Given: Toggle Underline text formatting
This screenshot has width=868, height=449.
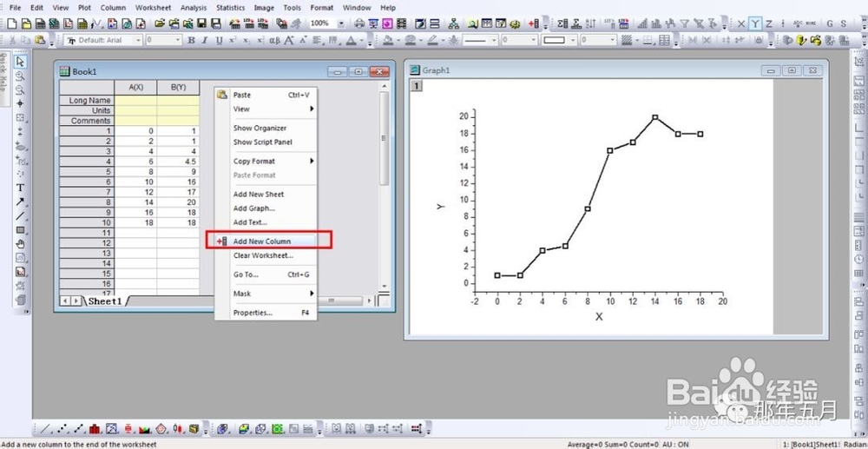Looking at the screenshot, I should point(220,40).
